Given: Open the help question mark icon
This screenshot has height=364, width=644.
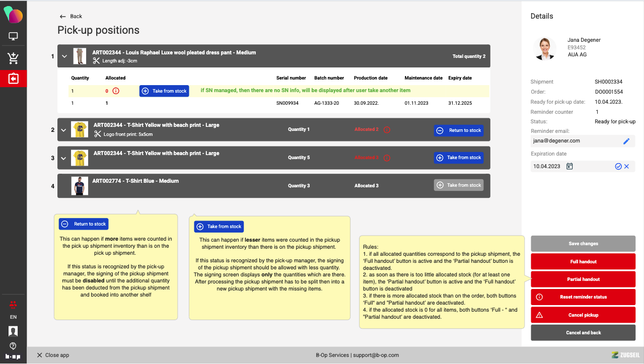Looking at the screenshot, I should click(13, 346).
